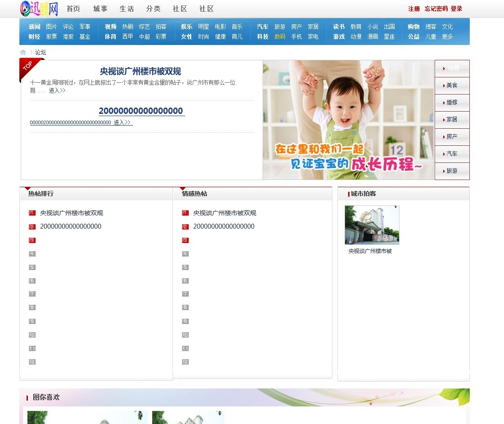Click the red TOP ribbon badge
The image size is (504, 424).
click(28, 68)
